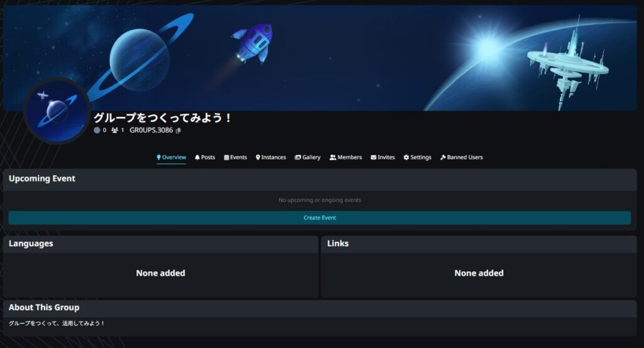Viewport: 644px width, 348px height.
Task: Click the bell icon for Posts
Action: (x=197, y=158)
